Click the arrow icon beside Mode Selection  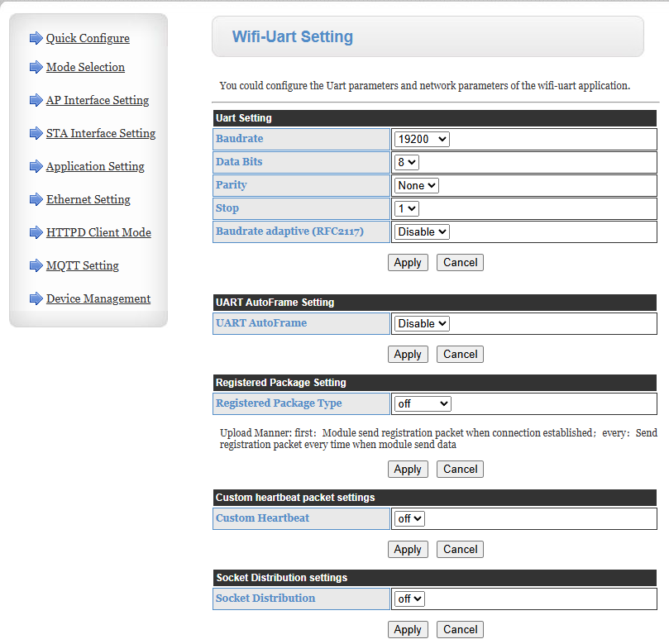pos(36,67)
